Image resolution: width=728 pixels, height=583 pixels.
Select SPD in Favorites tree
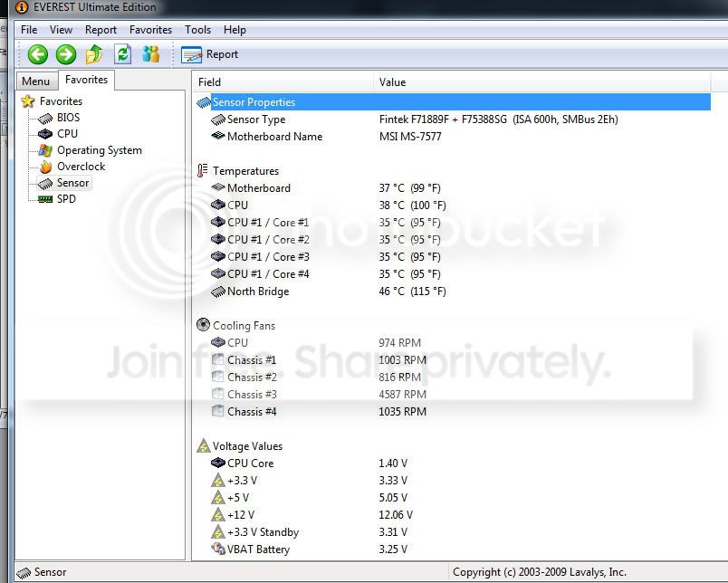(x=66, y=199)
